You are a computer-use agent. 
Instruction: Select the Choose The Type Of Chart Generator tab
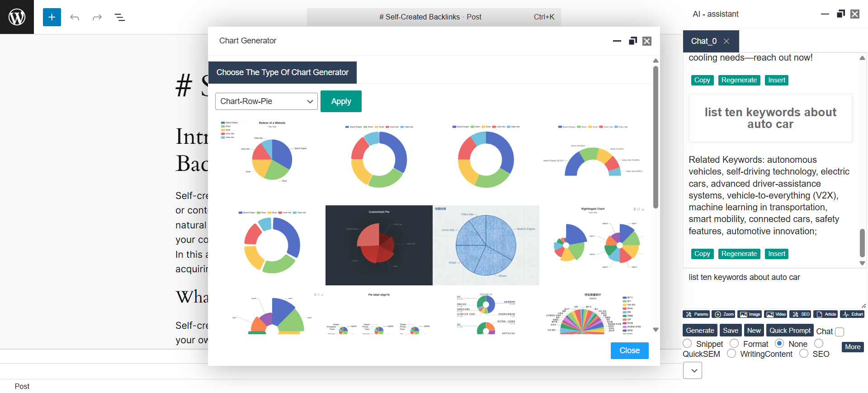click(282, 72)
